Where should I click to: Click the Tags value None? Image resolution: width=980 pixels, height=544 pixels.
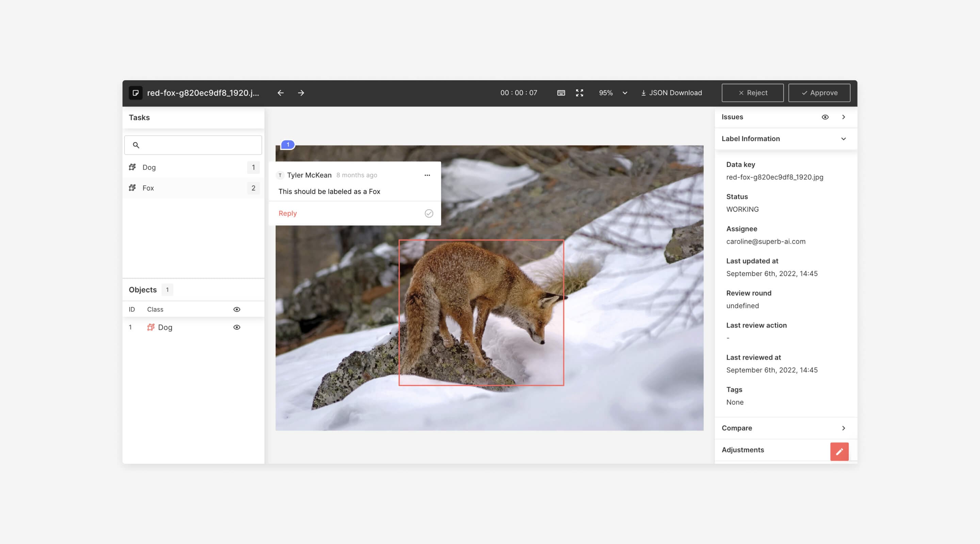[x=735, y=402]
